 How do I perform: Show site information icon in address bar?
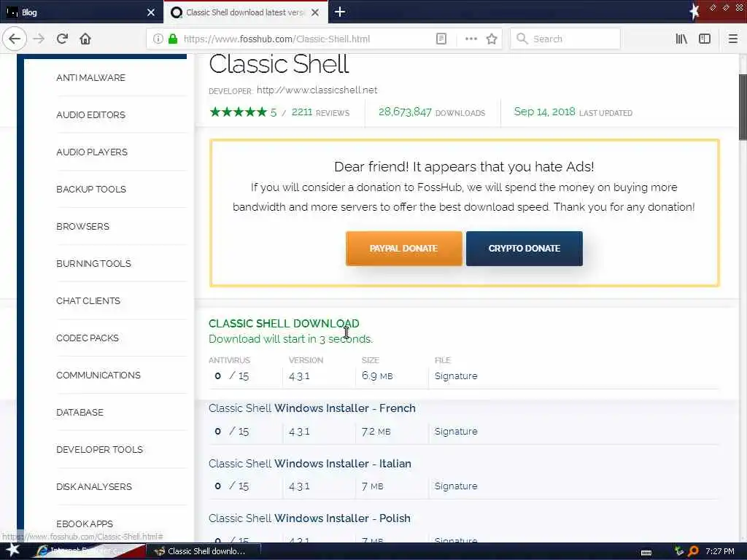coord(158,39)
